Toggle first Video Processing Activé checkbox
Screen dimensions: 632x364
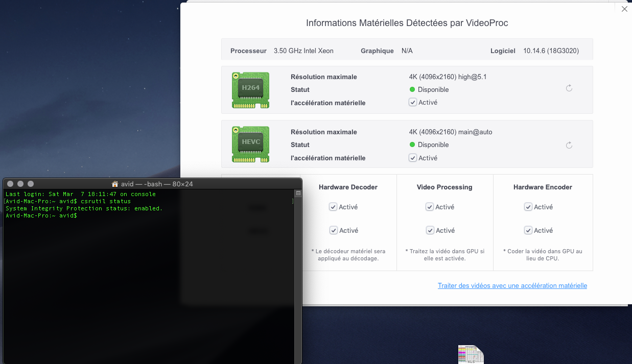click(x=430, y=207)
